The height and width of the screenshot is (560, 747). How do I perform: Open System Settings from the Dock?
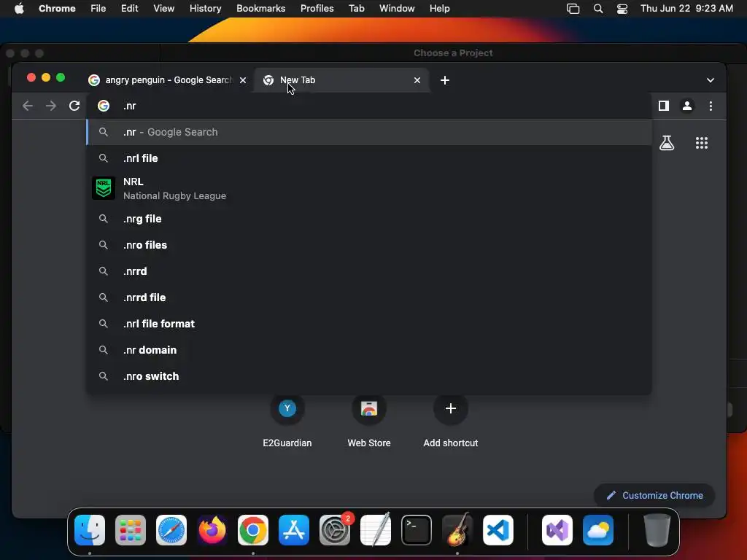point(335,530)
